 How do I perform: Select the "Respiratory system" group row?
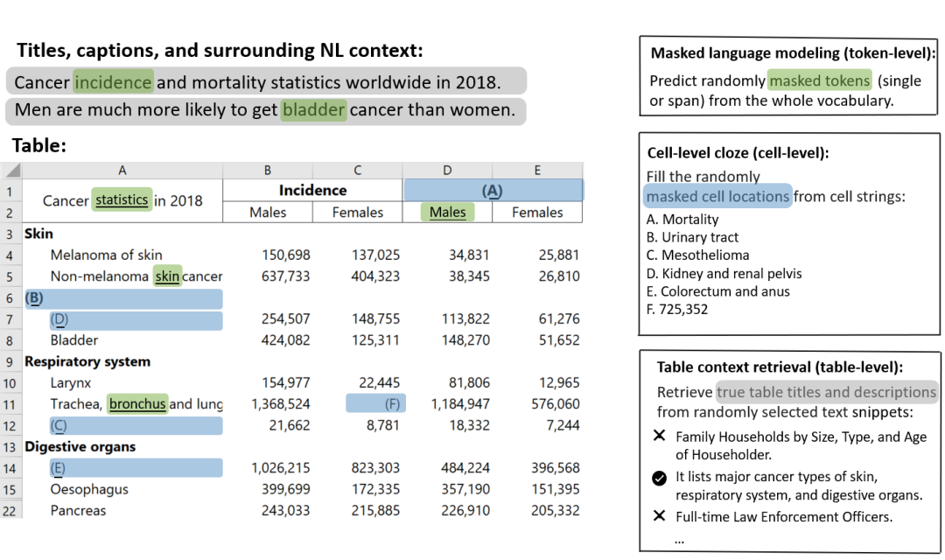pyautogui.click(x=87, y=361)
